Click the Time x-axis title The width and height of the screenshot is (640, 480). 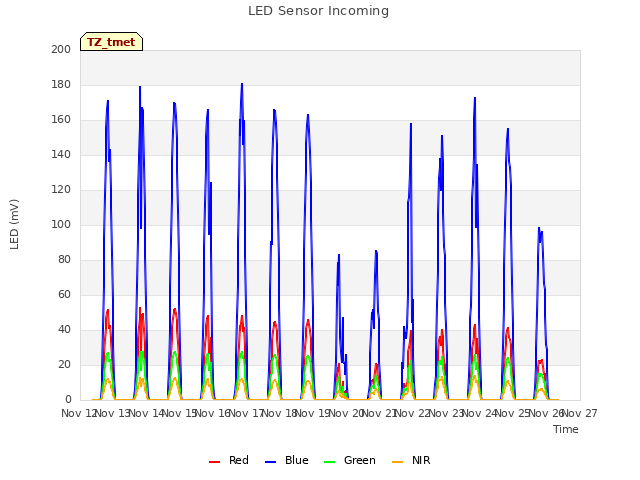click(x=565, y=429)
